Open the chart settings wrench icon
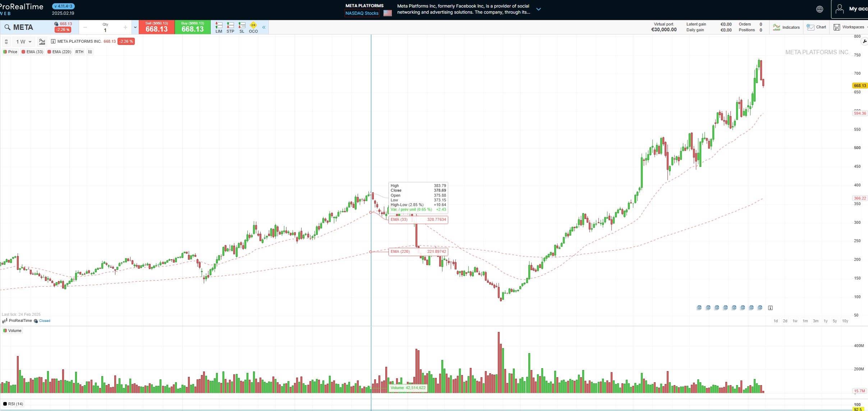Screen dimensions: 868x411 pyautogui.click(x=864, y=41)
